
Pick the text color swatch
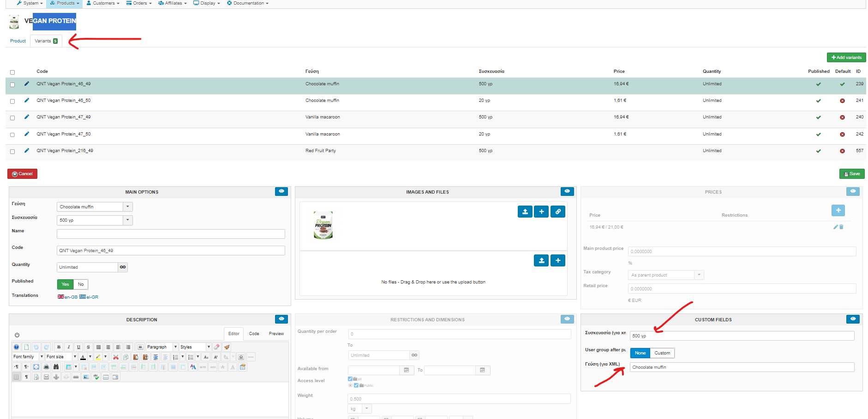coord(83,357)
